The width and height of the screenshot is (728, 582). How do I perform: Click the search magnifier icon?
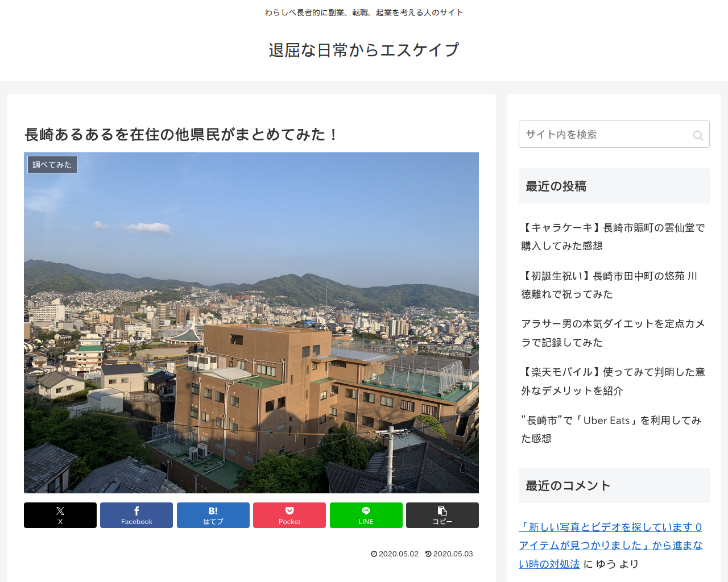coord(698,135)
